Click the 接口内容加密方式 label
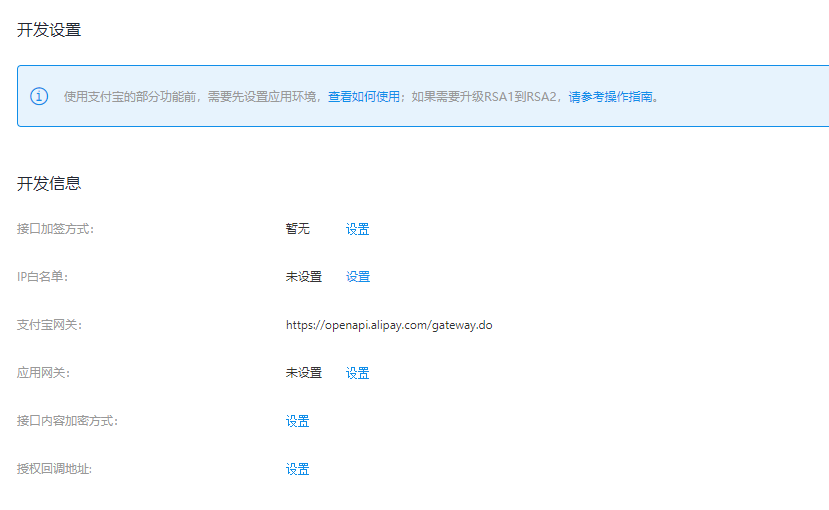829x510 pixels. pyautogui.click(x=67, y=421)
